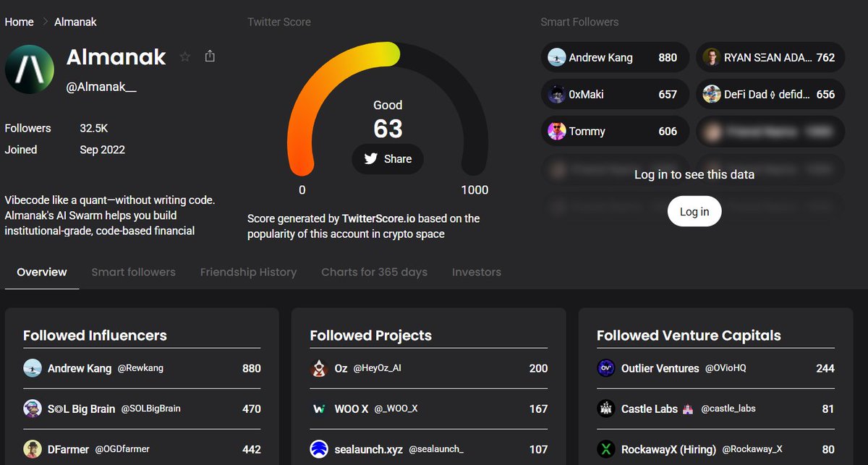Click Andrew Kang avatar in Smart Followers
The height and width of the screenshot is (465, 868).
click(x=556, y=58)
